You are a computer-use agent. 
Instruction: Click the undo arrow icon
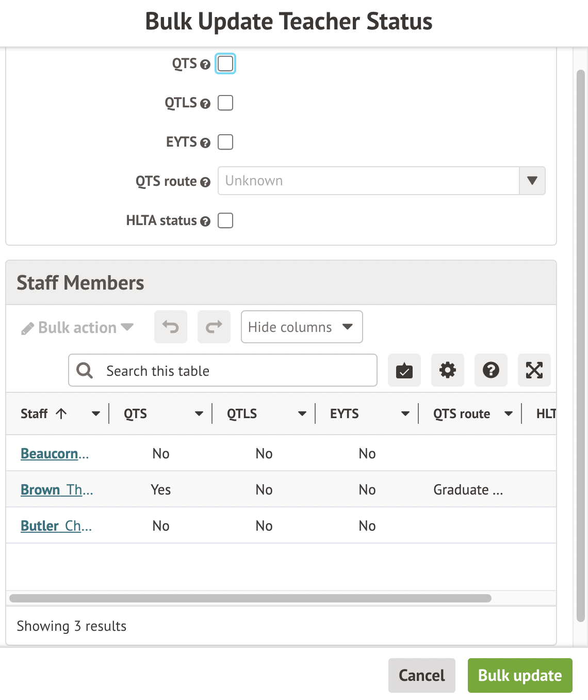click(x=171, y=327)
